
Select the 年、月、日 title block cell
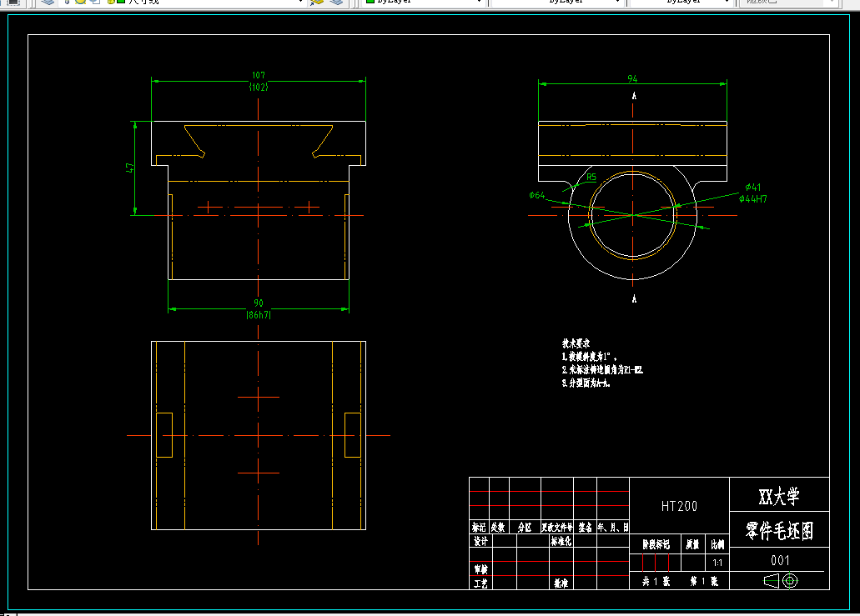coord(612,527)
